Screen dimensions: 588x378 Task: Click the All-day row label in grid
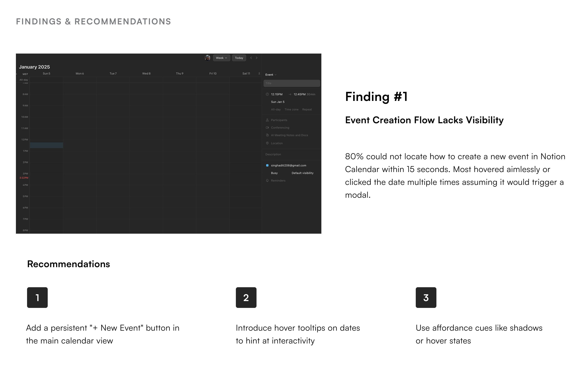click(24, 80)
